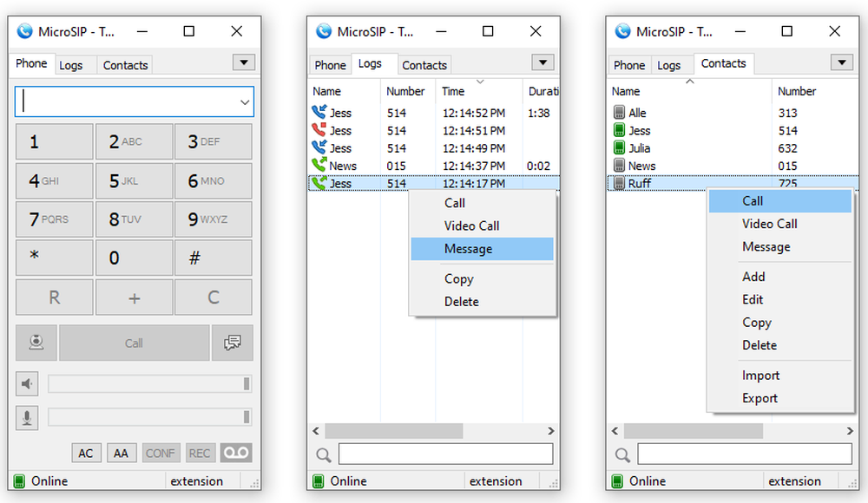Screen dimensions: 868x503
Task: Toggle the AA auto answer button
Action: tap(122, 452)
